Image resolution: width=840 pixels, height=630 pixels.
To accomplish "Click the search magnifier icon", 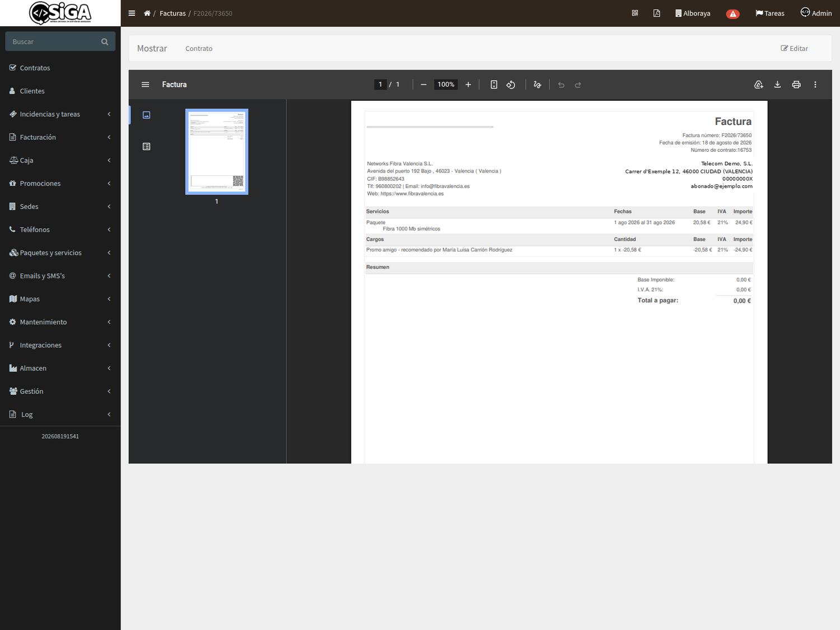I will click(x=105, y=42).
